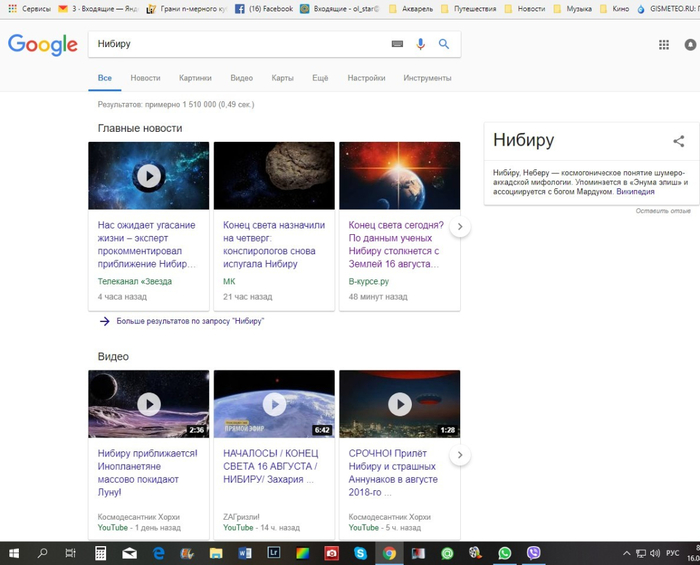Expand the Музыка bookmark folder
The image size is (700, 565).
point(573,8)
